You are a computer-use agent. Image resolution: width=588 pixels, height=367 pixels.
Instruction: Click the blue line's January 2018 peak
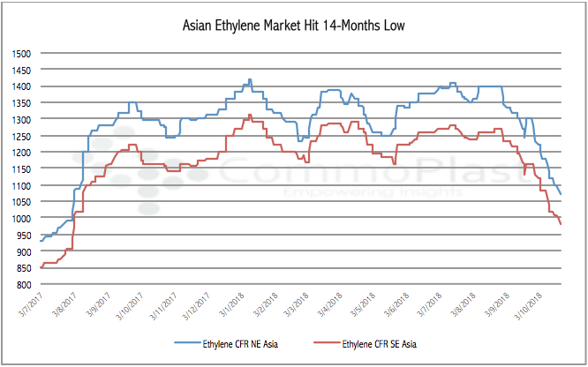tap(250, 79)
